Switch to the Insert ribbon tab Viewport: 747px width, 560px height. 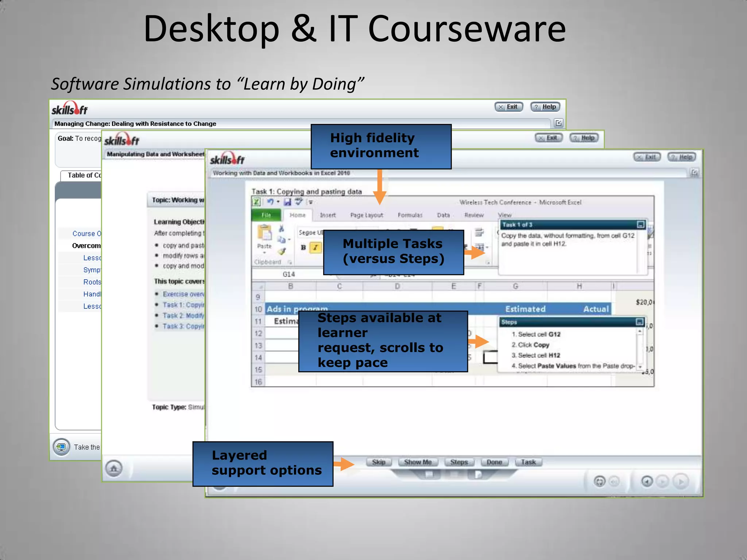click(328, 215)
